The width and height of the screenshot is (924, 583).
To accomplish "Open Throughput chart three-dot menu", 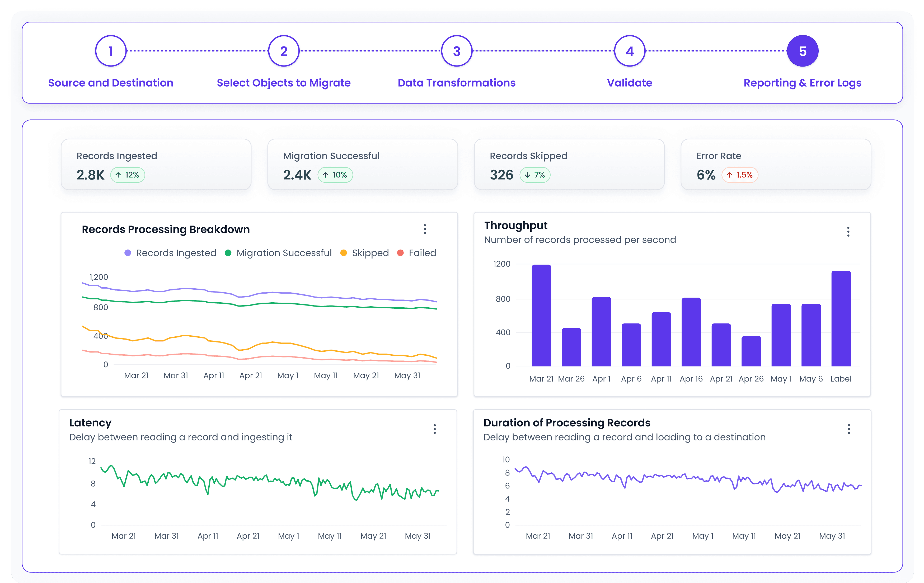I will (x=848, y=232).
